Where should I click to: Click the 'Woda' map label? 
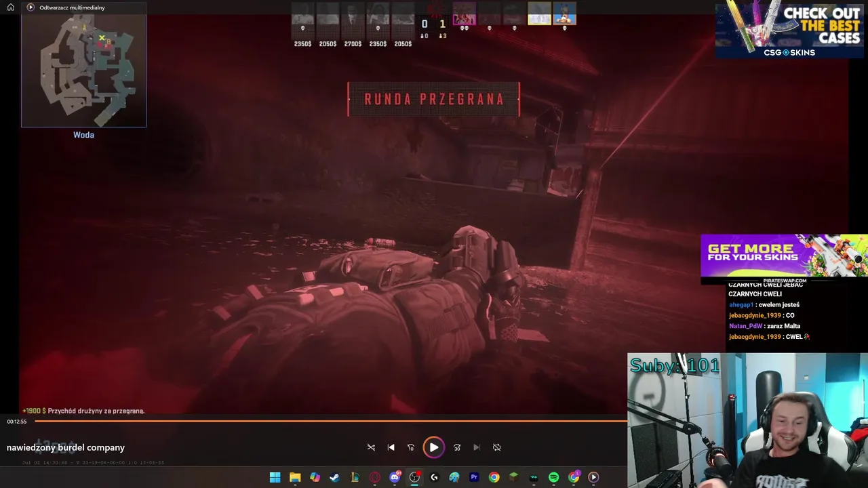click(x=83, y=135)
